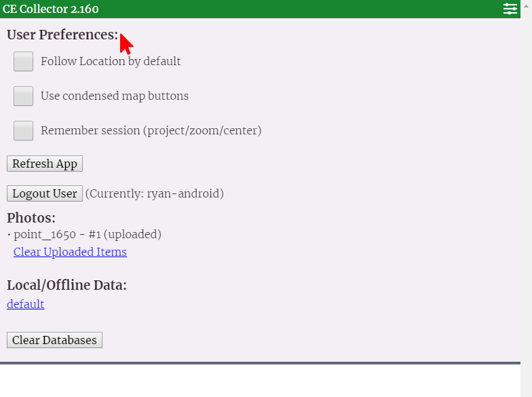The height and width of the screenshot is (397, 532).
Task: Select the point_1650 - #1 uploaded photo entry
Action: click(88, 235)
